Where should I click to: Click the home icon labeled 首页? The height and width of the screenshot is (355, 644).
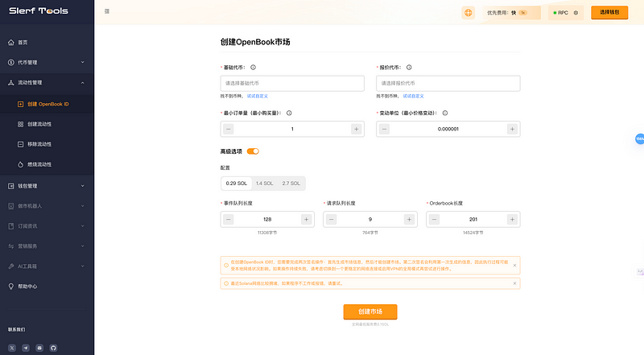11,43
